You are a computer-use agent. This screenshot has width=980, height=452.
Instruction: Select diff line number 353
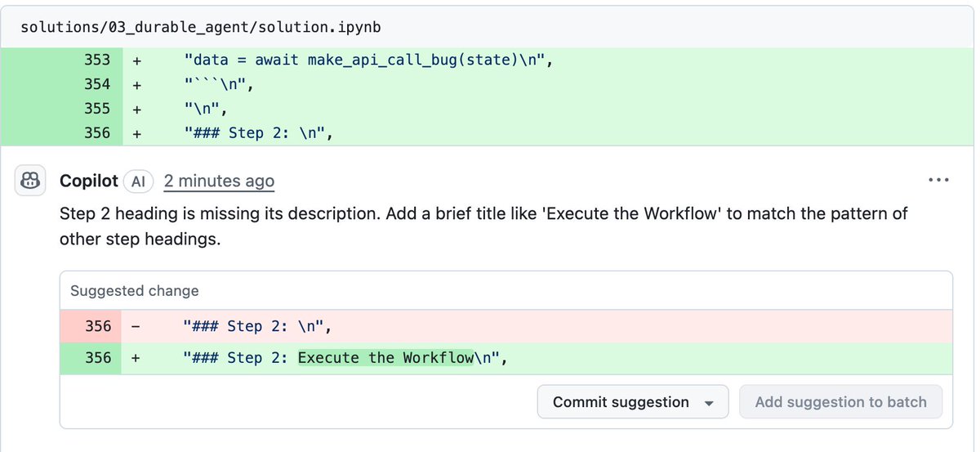[x=97, y=60]
